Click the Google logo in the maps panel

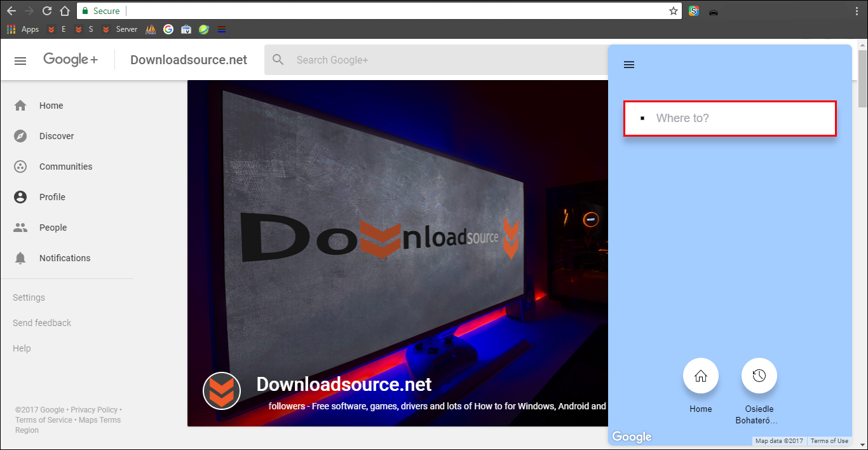point(632,437)
